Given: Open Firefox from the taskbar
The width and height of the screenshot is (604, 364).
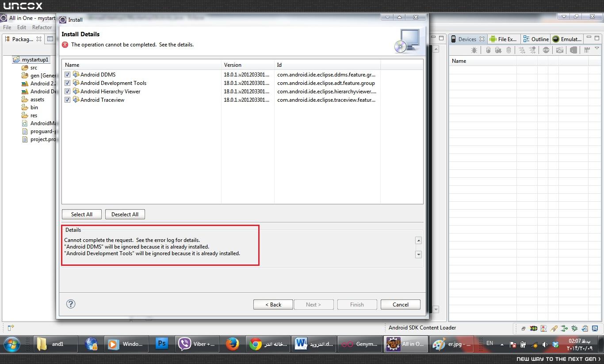Looking at the screenshot, I should point(232,344).
